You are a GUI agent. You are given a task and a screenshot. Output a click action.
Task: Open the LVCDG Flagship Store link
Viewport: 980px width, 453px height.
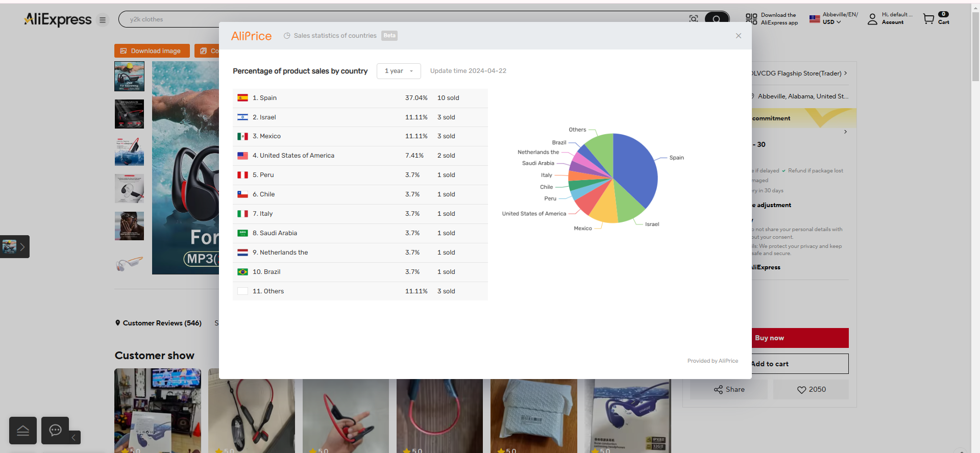(799, 73)
